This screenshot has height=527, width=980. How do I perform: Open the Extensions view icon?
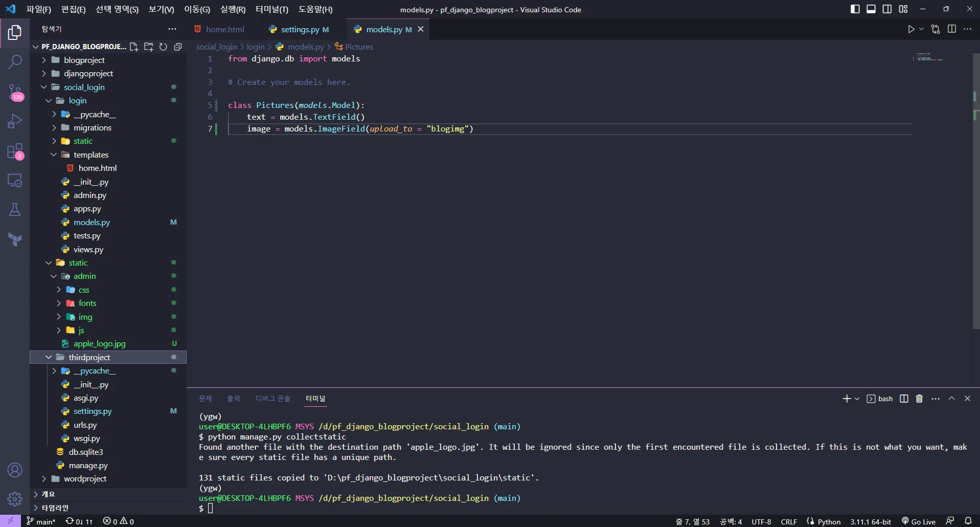click(x=15, y=151)
